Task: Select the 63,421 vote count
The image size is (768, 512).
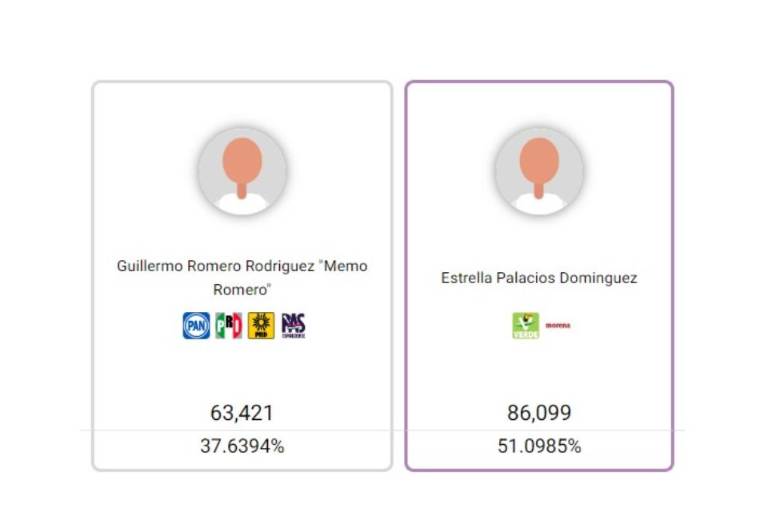Action: point(242,413)
